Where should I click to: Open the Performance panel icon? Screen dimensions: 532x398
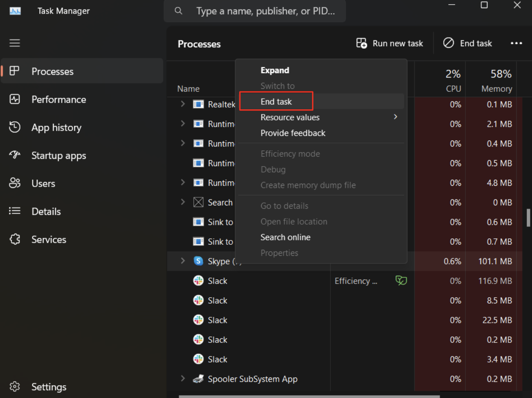click(x=15, y=99)
